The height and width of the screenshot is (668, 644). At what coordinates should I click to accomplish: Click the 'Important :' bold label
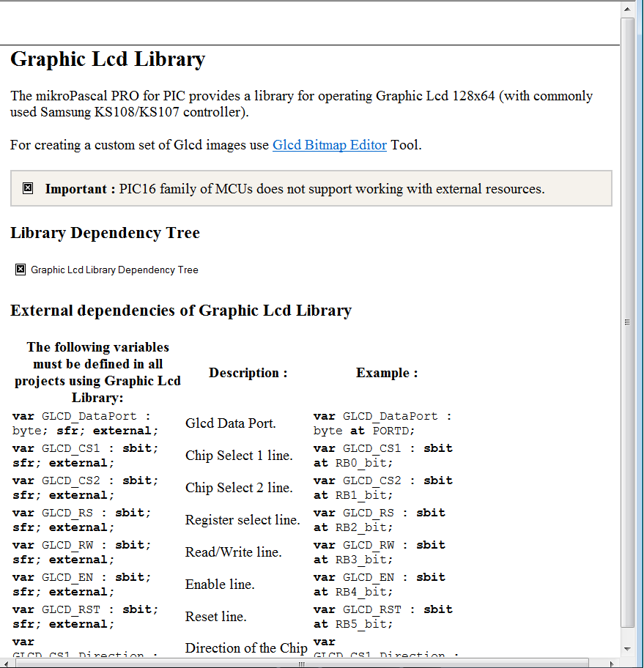80,189
